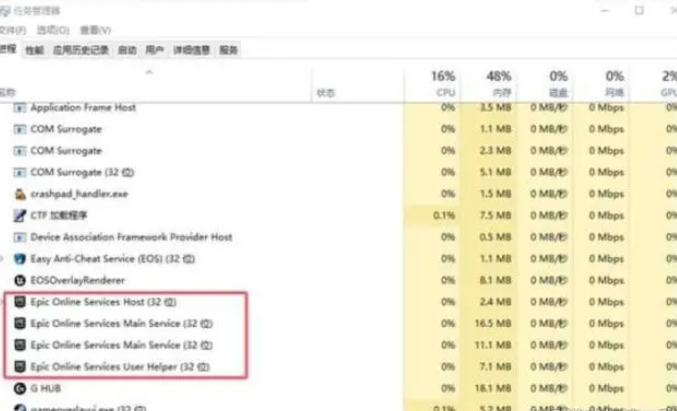Screen dimensions: 677x411
Task: Toggle the name column sort arrow
Action: click(x=149, y=72)
